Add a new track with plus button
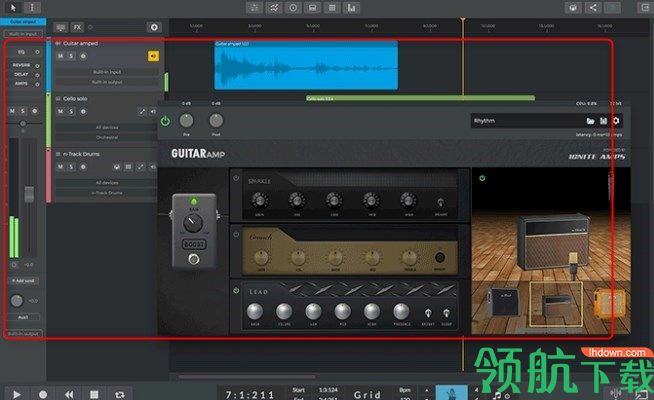 click(x=154, y=27)
